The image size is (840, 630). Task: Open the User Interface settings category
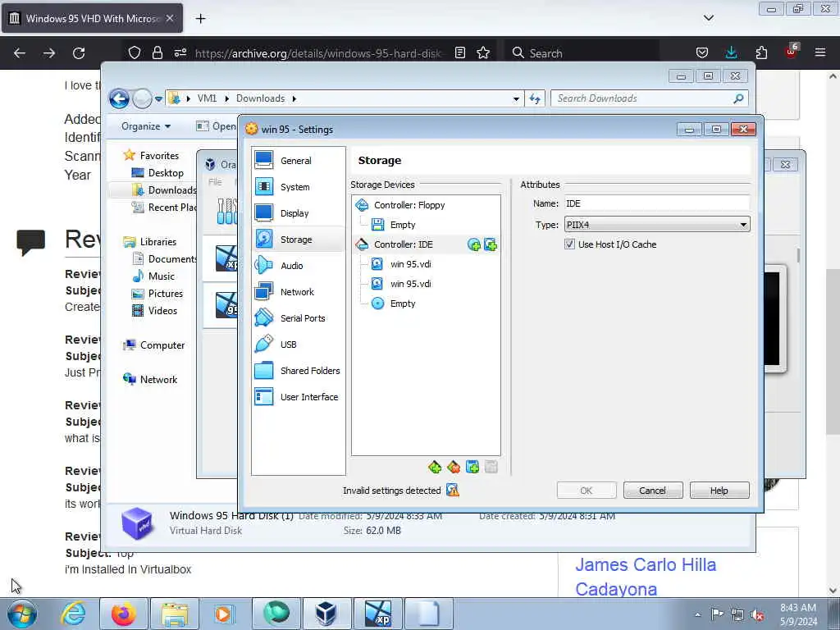[x=299, y=396]
